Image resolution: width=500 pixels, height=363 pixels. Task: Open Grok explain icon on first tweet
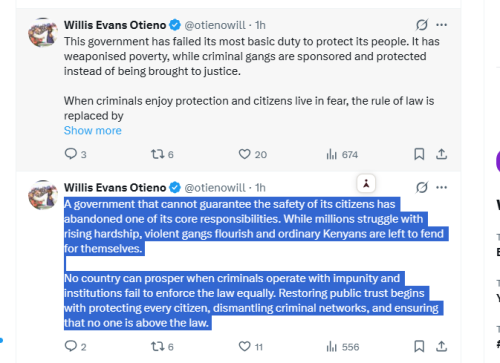422,25
